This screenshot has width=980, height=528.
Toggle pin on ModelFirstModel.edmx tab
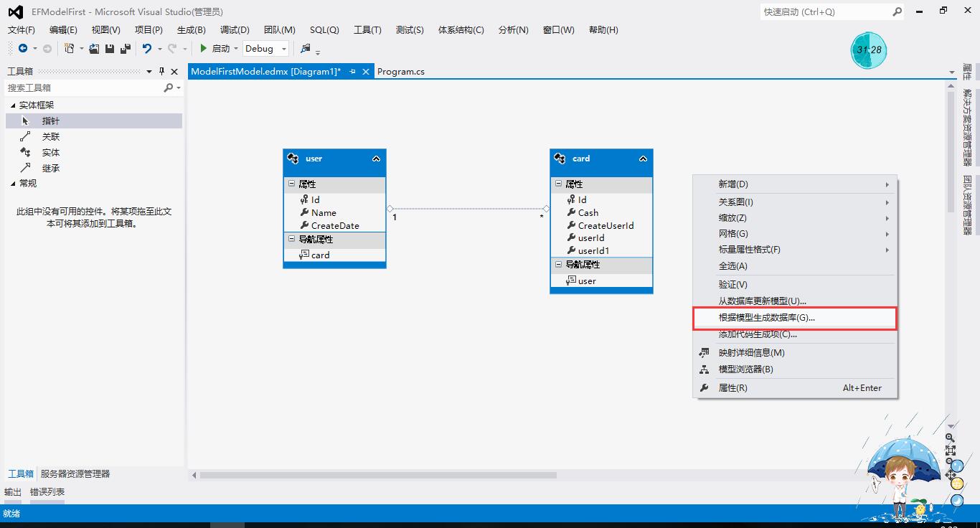tap(352, 72)
